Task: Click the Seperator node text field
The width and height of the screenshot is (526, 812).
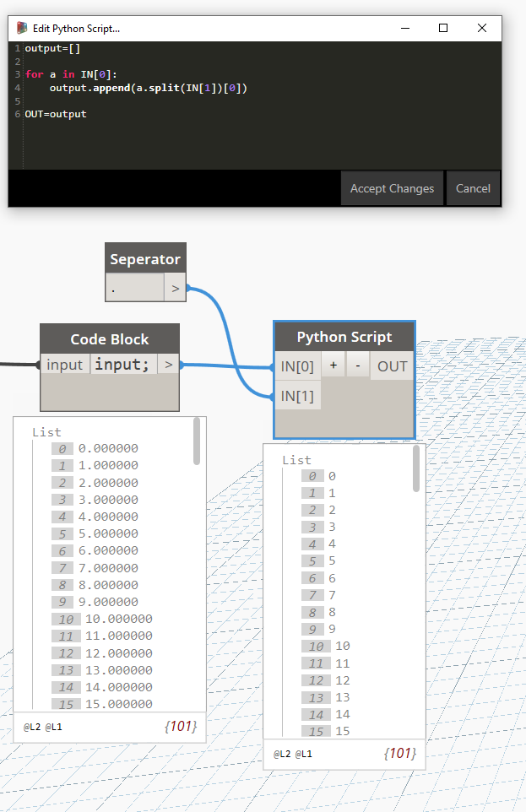Action: pyautogui.click(x=133, y=289)
